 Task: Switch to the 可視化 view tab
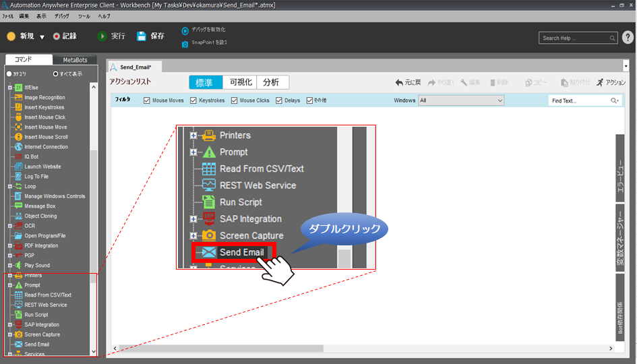click(241, 82)
